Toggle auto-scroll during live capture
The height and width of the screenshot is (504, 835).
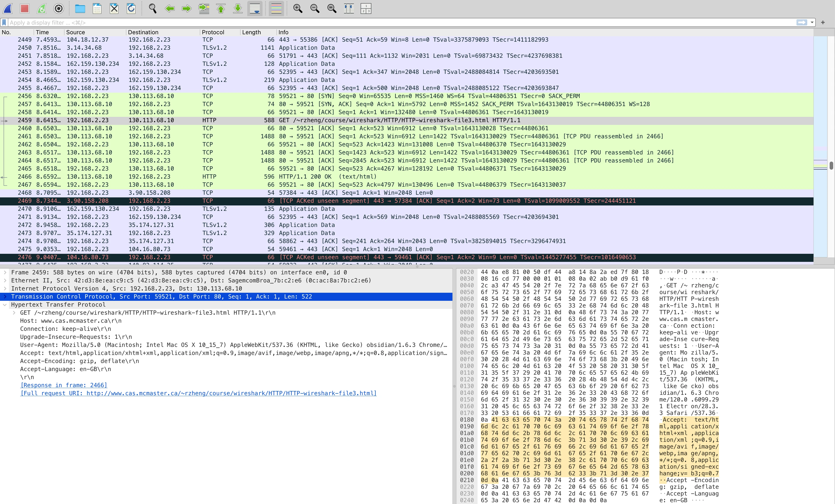click(x=255, y=9)
